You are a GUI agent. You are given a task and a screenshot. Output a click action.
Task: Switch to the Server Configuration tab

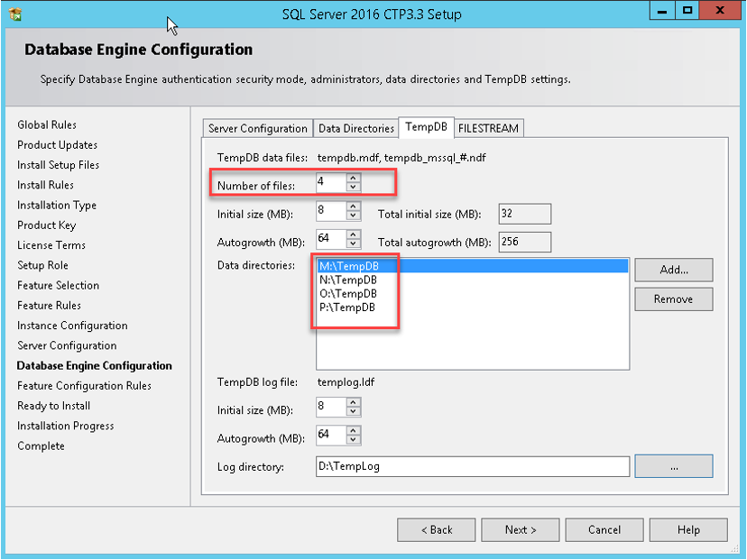(257, 128)
